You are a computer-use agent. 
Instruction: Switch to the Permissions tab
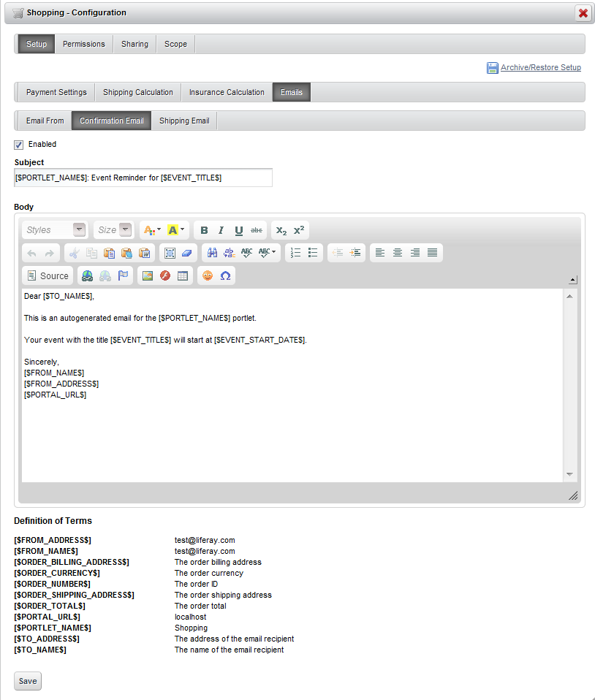pyautogui.click(x=84, y=44)
